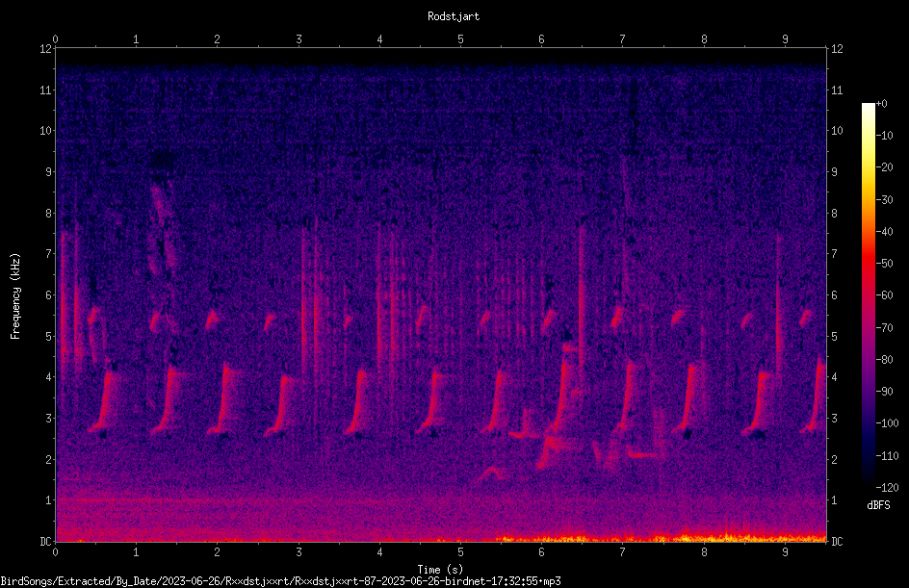This screenshot has height=588, width=909.
Task: Click the DC tick on the left frequency axis
Action: click(x=45, y=542)
